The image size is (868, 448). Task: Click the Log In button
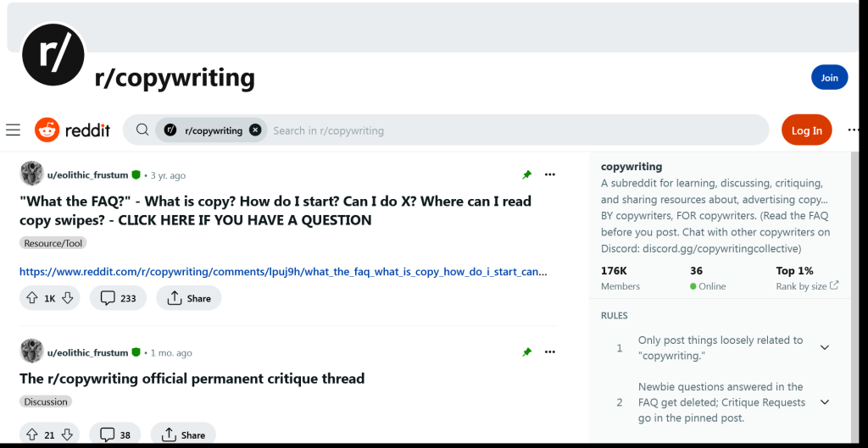click(806, 130)
